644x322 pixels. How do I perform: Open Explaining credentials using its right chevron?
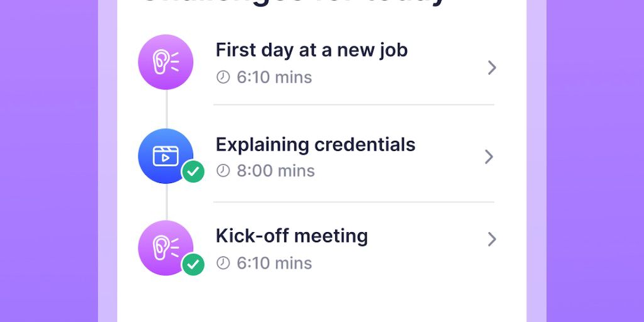pyautogui.click(x=489, y=157)
